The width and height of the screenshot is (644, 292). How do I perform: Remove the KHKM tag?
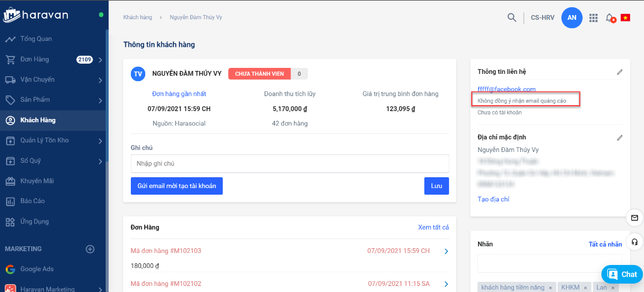(x=585, y=288)
